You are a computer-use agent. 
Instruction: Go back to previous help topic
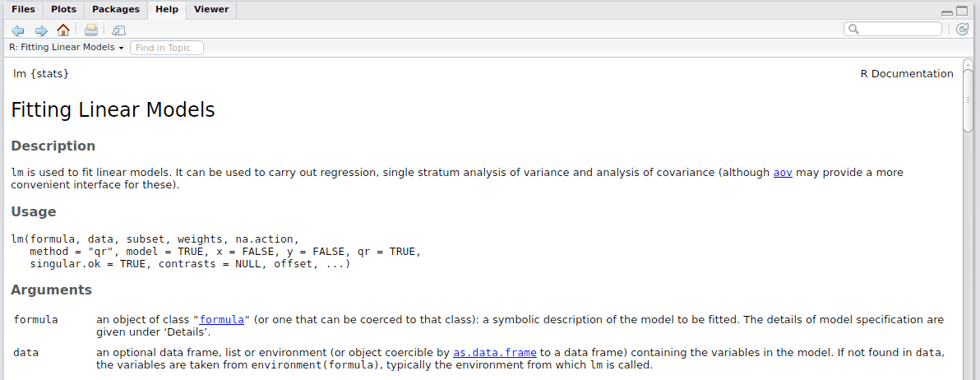18,30
